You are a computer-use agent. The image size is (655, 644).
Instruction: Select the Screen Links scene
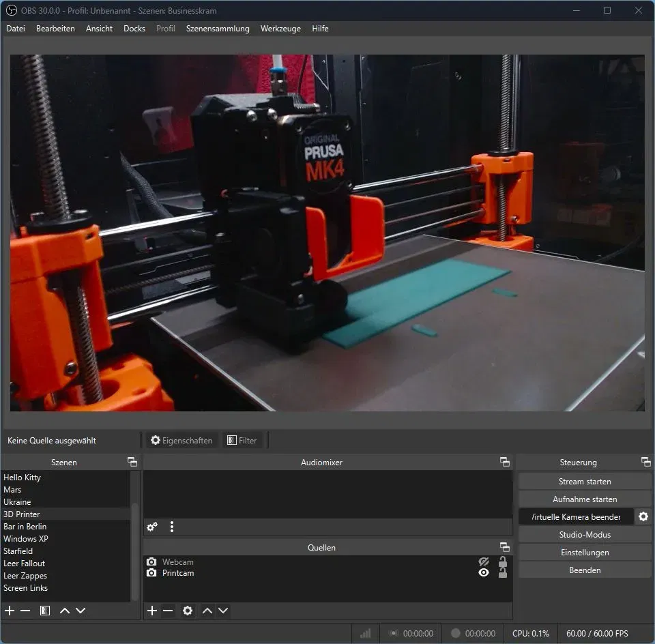click(66, 587)
